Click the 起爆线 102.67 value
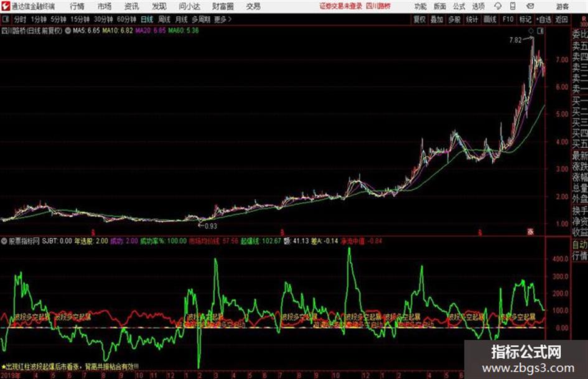 click(261, 241)
